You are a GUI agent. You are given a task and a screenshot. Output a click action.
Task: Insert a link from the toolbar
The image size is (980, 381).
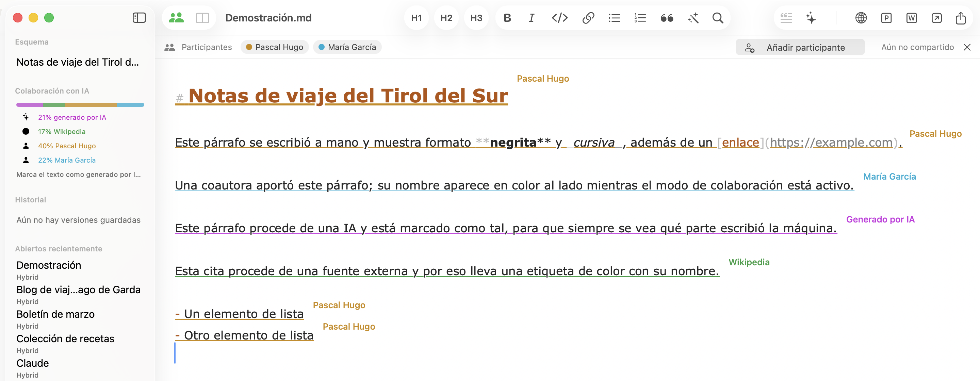(588, 18)
